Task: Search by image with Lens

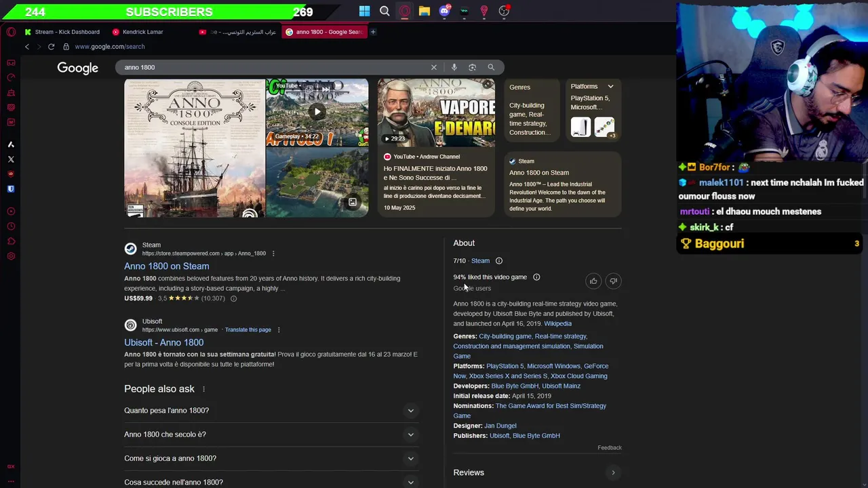Action: pos(473,67)
